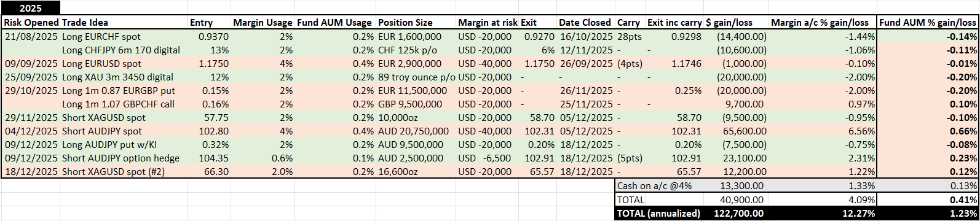Click the Fund AUM % gain/loss header

tap(928, 23)
